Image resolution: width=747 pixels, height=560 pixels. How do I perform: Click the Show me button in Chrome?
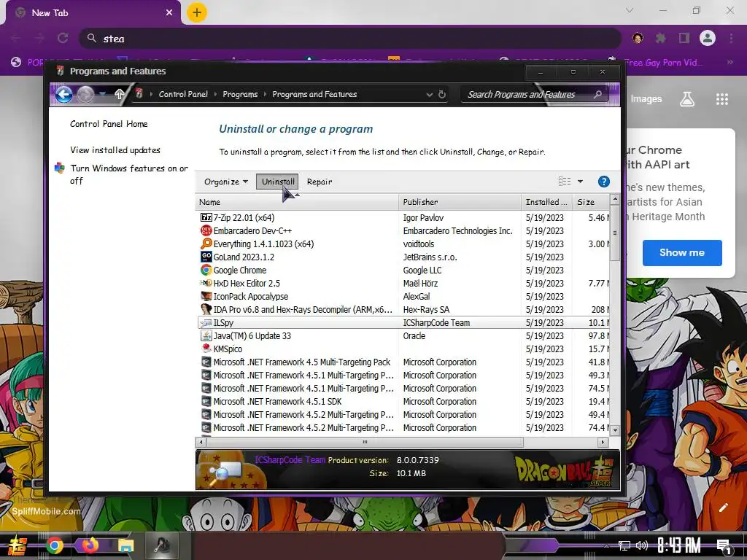682,253
